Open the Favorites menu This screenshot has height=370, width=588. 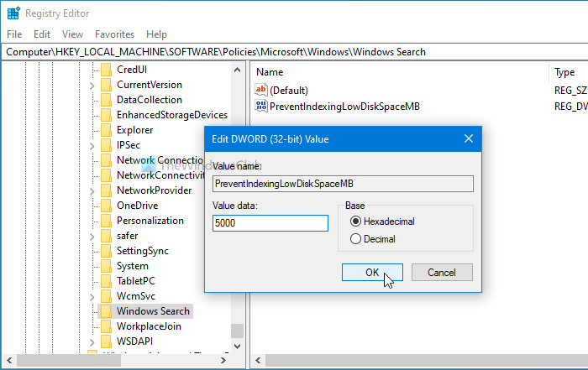point(114,34)
